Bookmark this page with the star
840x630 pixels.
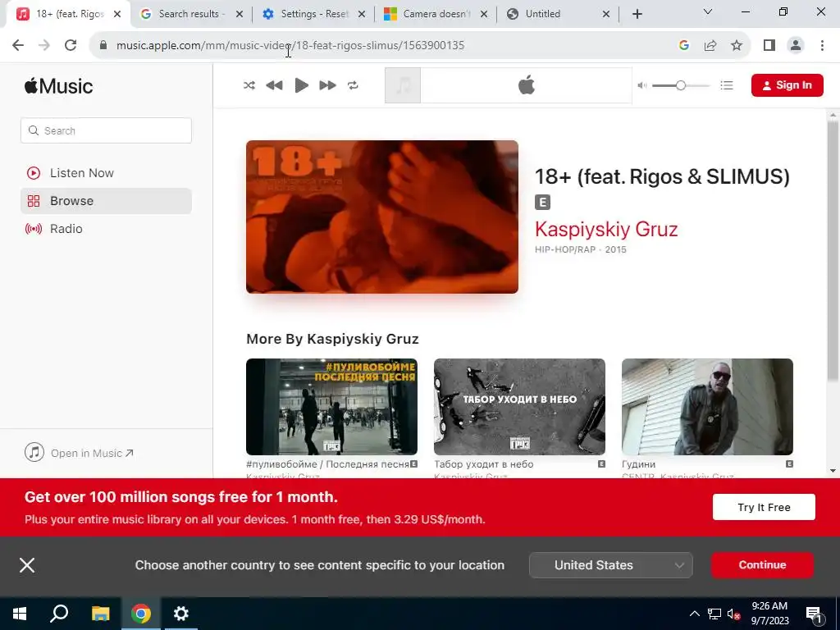(737, 46)
